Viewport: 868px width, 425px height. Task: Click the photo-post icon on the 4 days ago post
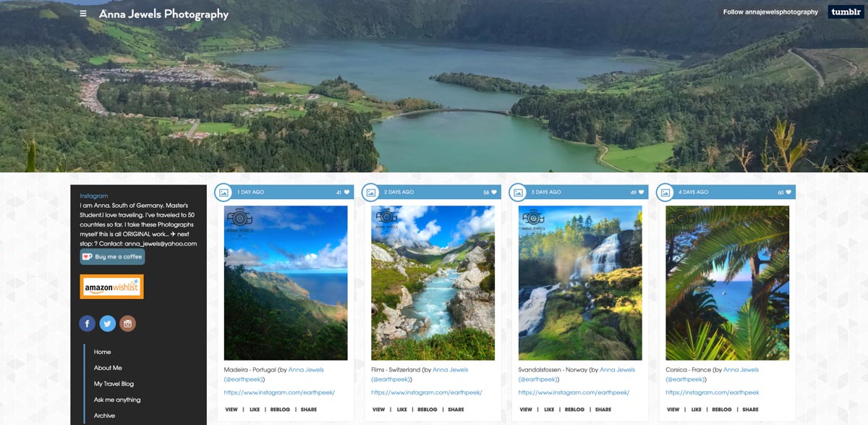[x=665, y=193]
